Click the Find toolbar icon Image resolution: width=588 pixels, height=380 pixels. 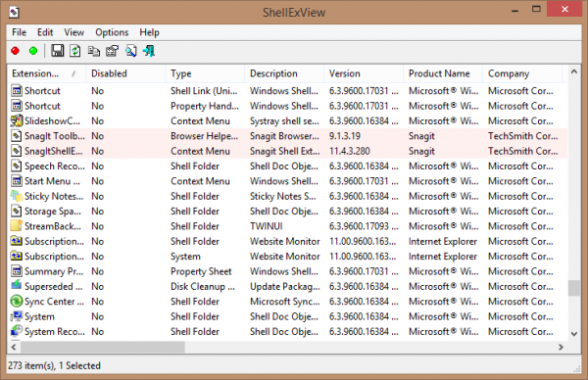pos(131,51)
